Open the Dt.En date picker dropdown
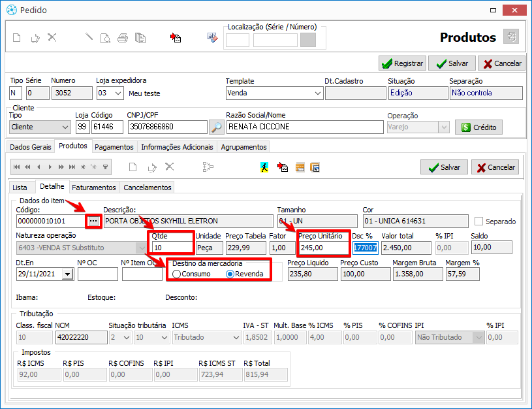 pos(68,274)
